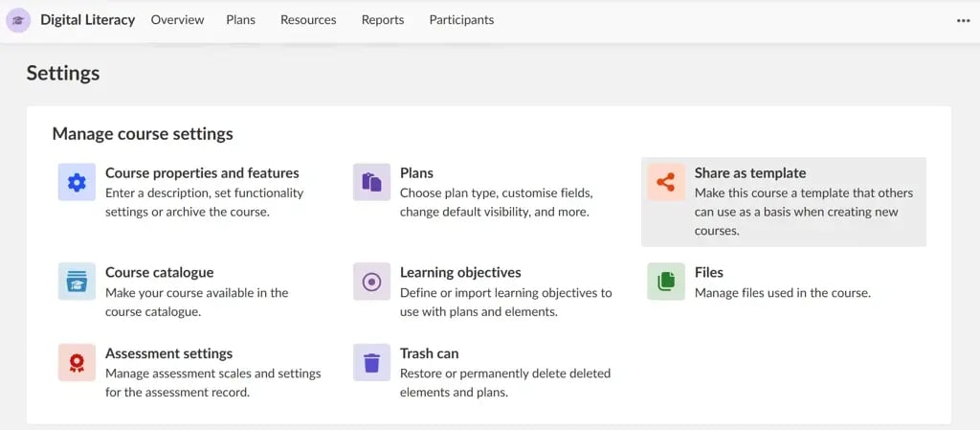Open the Reports tab
This screenshot has height=430, width=980.
coord(383,20)
